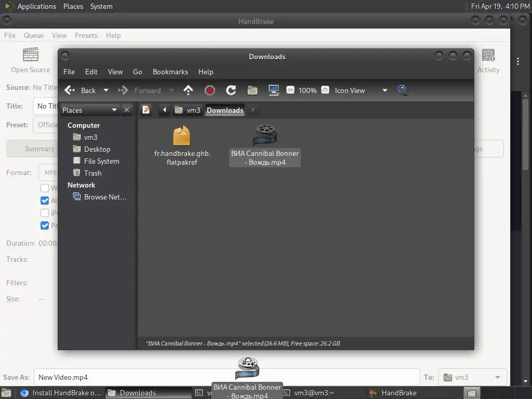Open the Icon View mode dropdown

coord(361,90)
